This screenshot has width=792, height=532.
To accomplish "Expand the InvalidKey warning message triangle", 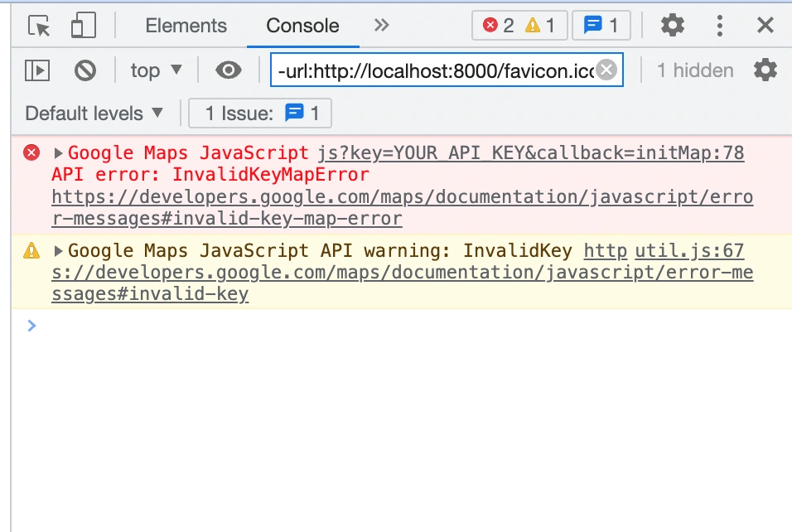I will coord(58,250).
